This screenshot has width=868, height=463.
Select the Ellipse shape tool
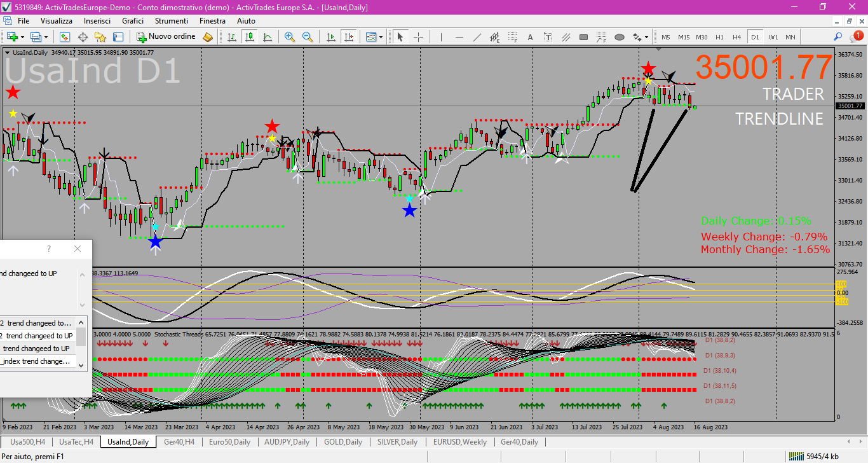tap(619, 37)
